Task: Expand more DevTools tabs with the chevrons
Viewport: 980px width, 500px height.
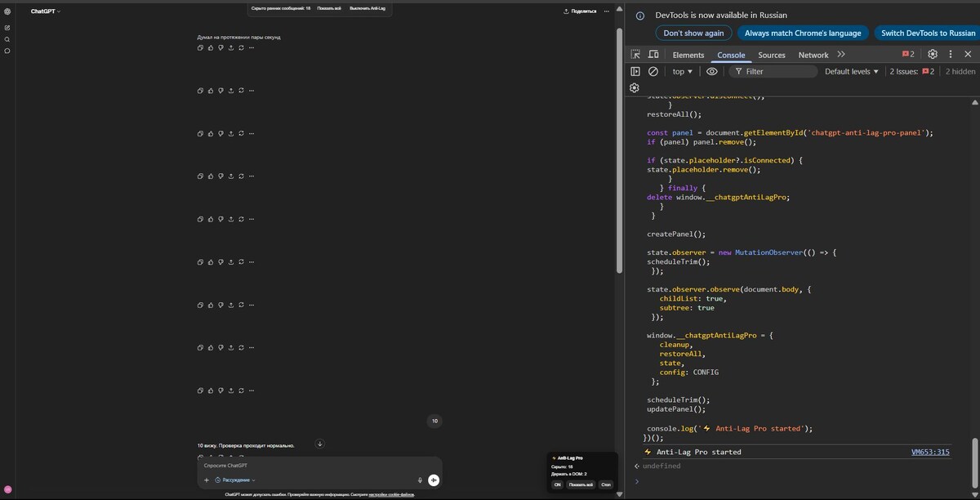Action: click(841, 55)
